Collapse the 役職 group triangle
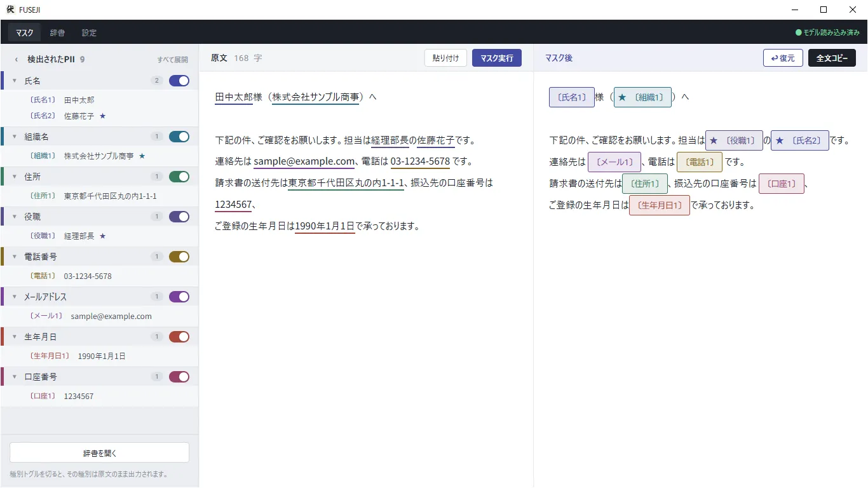Viewport: 868px width, 488px height. [15, 217]
